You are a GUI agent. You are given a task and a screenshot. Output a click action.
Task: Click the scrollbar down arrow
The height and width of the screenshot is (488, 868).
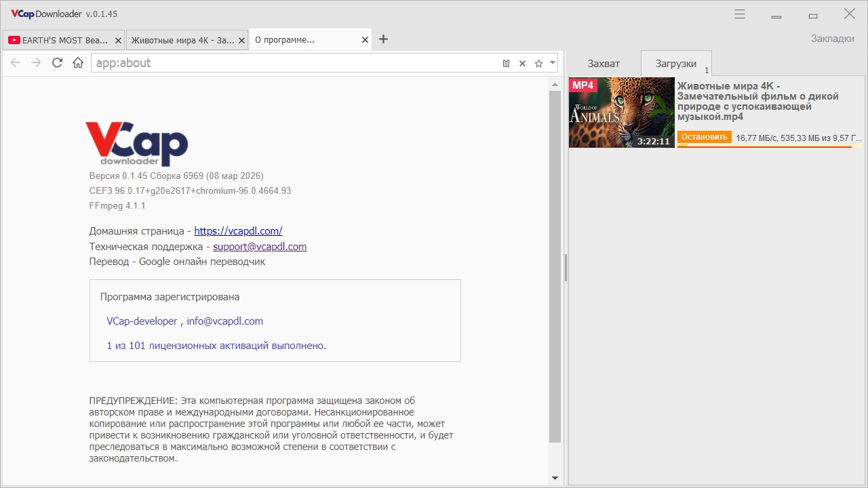tap(555, 478)
